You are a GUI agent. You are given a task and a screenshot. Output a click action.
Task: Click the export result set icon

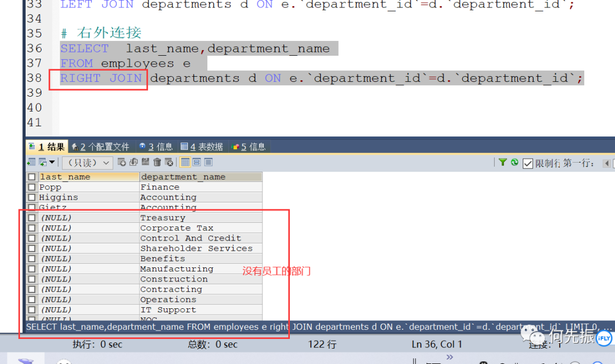[31, 162]
